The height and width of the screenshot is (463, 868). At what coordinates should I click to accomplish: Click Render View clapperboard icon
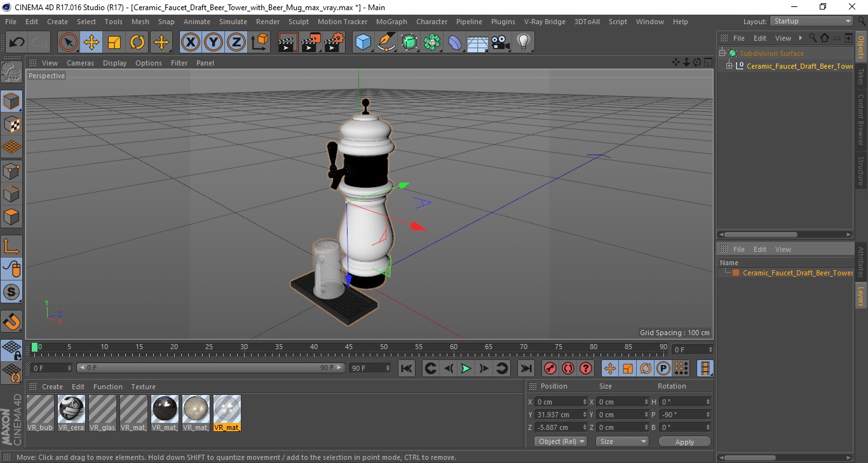[288, 43]
